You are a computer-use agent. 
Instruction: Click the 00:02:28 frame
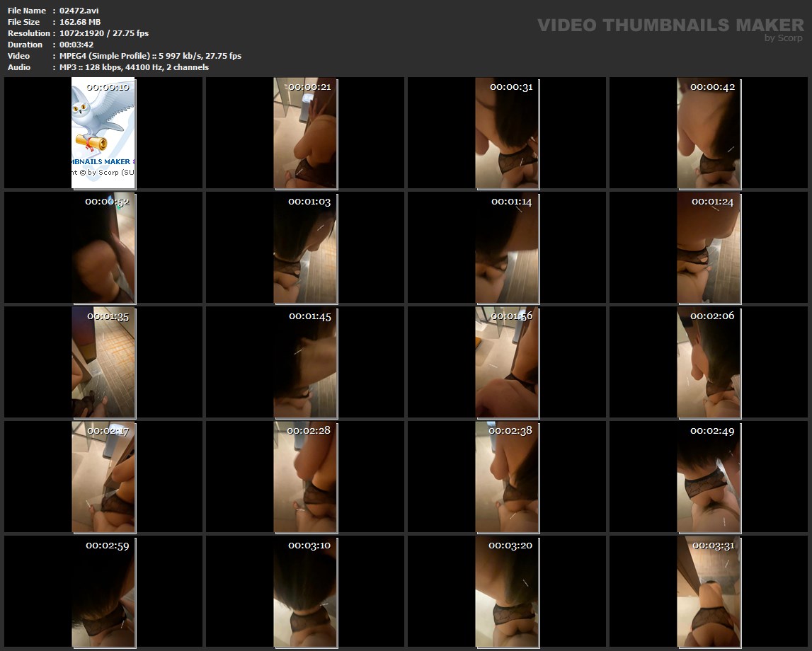[305, 477]
